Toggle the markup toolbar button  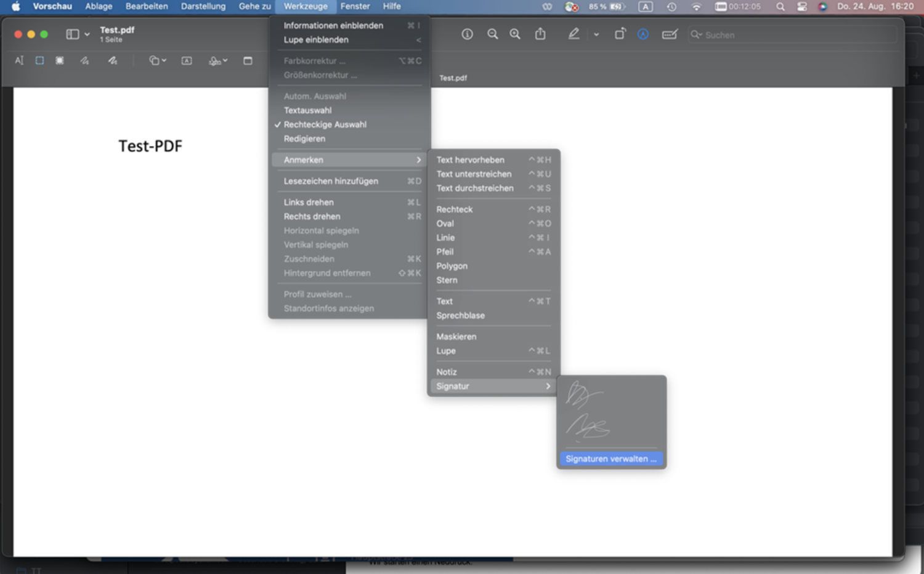click(643, 34)
